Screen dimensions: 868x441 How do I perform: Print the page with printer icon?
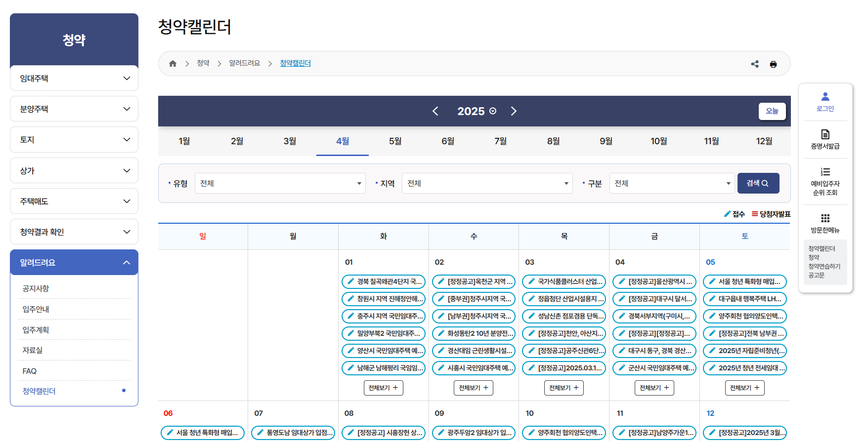pos(773,64)
